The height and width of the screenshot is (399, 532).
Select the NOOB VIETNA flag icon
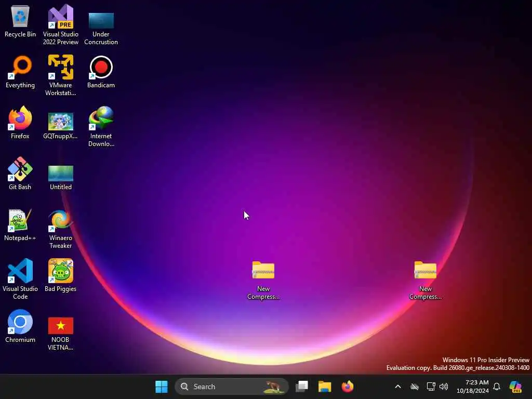tap(60, 334)
